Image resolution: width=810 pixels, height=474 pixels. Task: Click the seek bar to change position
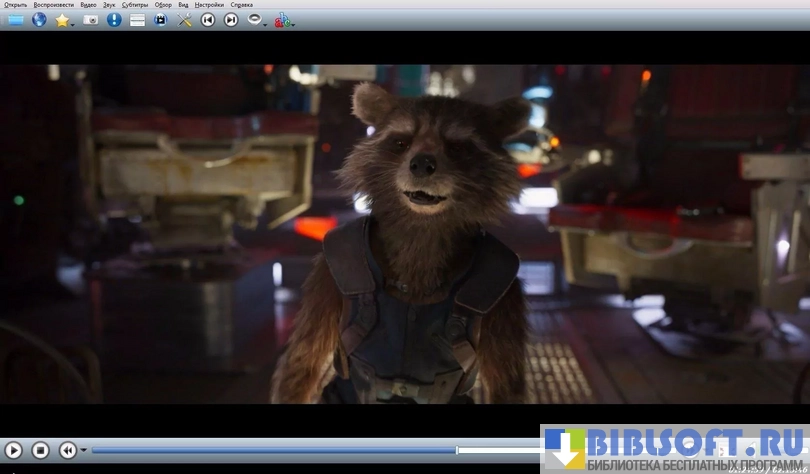tap(300, 450)
